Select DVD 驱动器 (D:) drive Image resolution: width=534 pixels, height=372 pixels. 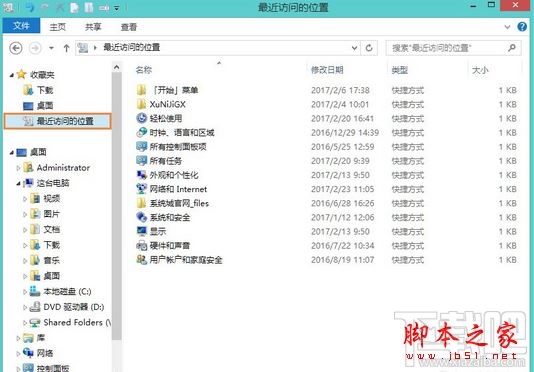coord(74,307)
